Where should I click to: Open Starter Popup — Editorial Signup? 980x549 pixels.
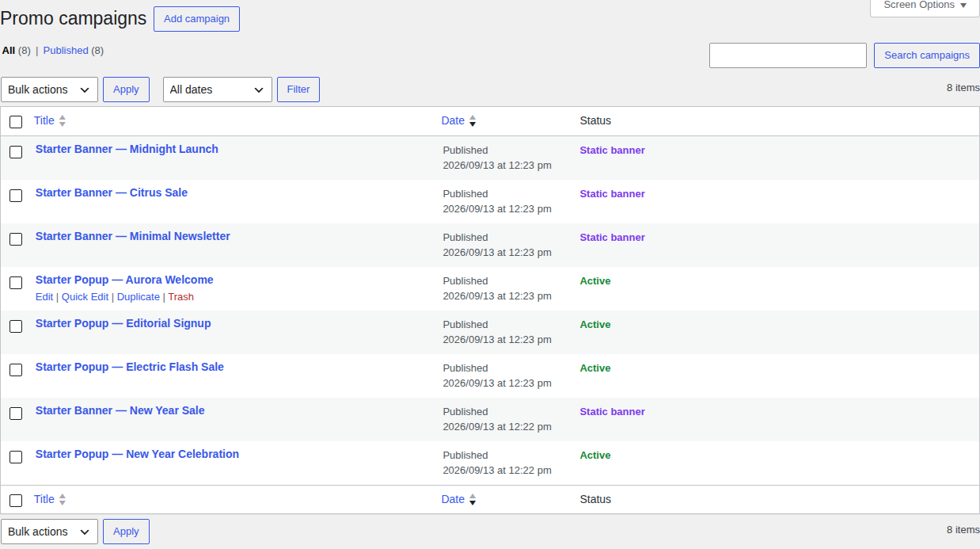[123, 323]
